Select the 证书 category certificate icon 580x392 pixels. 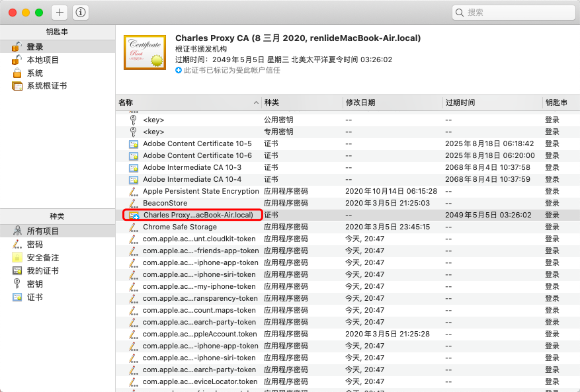tap(17, 297)
